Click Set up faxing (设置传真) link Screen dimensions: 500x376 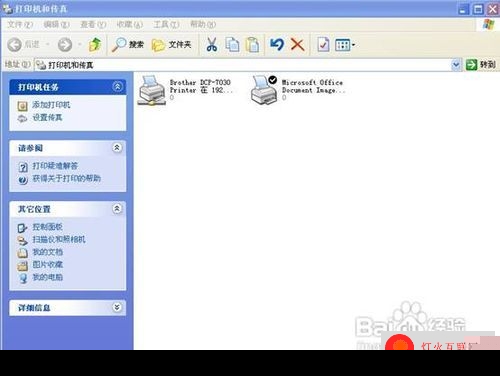tap(47, 117)
